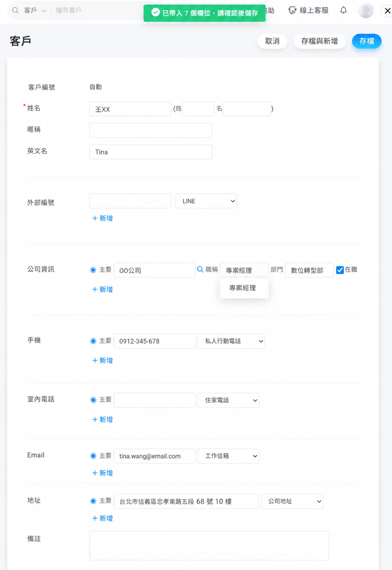
Task: Click the 存檔與新增 button
Action: click(x=319, y=41)
